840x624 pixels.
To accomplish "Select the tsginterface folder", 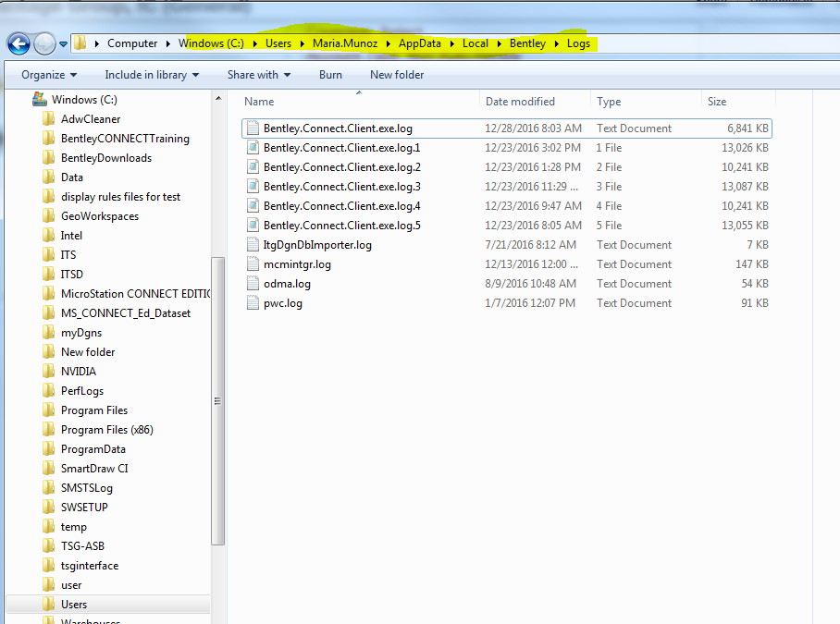I will point(90,565).
